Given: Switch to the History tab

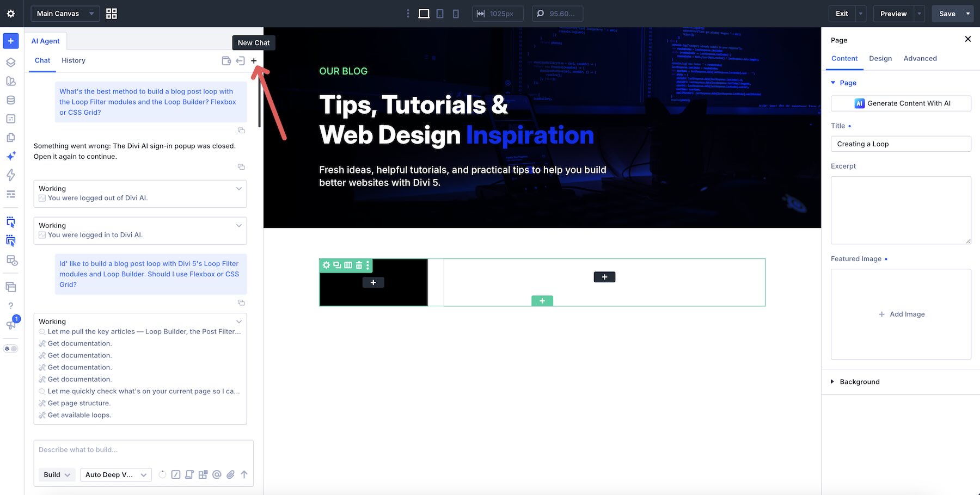Looking at the screenshot, I should click(x=73, y=60).
